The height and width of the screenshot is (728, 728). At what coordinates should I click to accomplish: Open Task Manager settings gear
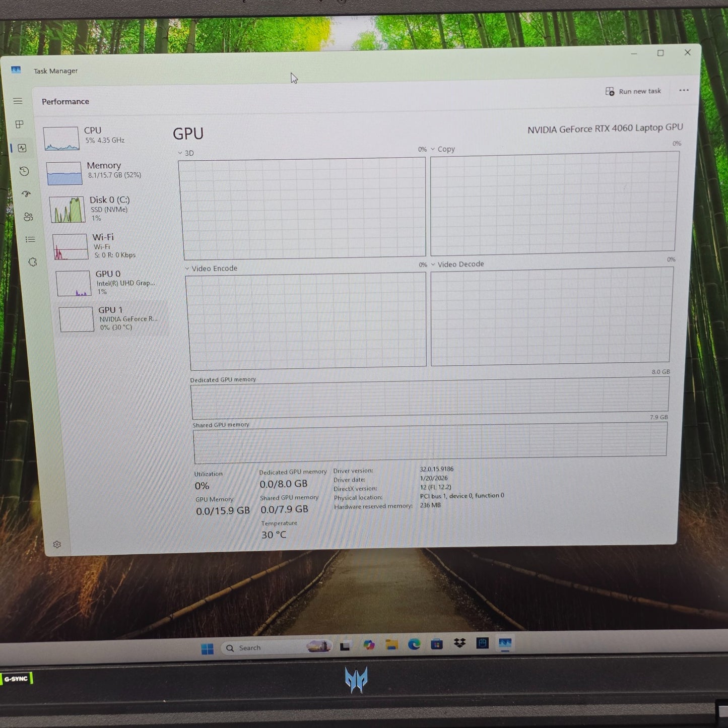pos(57,545)
